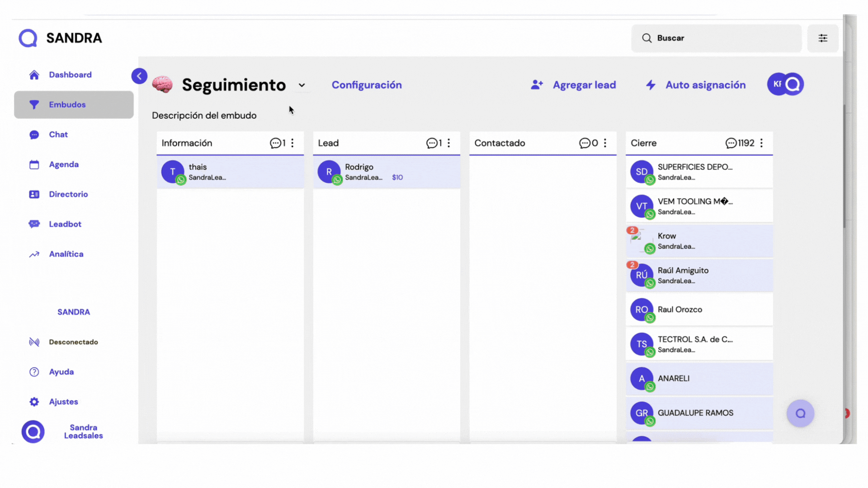Open Contactado column three-dot menu

pos(605,143)
